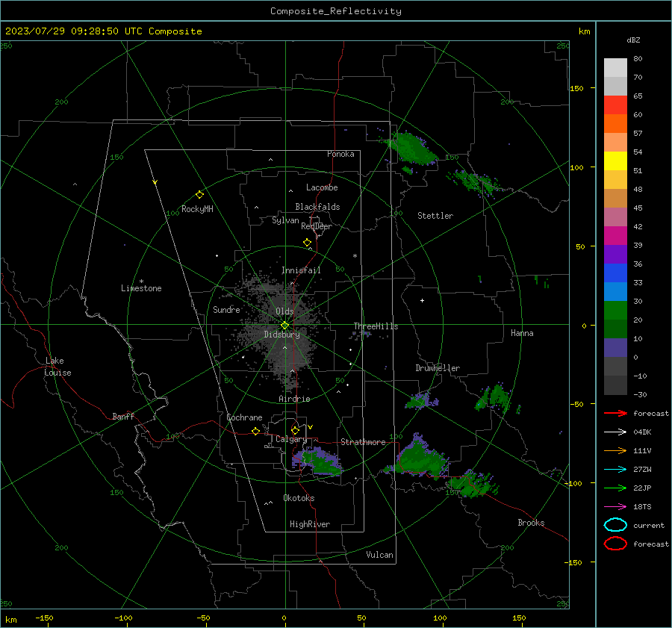Click the Airdrie label
Image resolution: width=672 pixels, height=628 pixels.
294,399
